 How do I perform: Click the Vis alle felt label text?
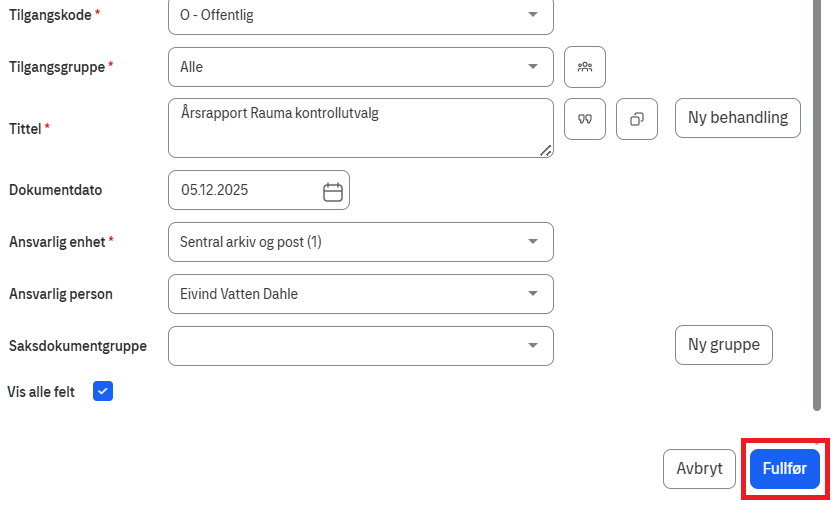(41, 392)
